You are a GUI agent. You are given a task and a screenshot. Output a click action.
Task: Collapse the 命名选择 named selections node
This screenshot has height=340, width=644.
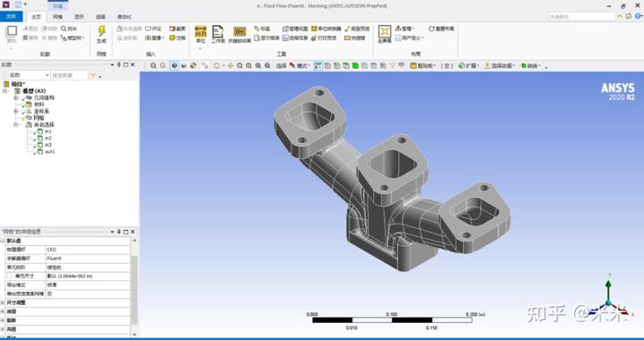(x=16, y=124)
